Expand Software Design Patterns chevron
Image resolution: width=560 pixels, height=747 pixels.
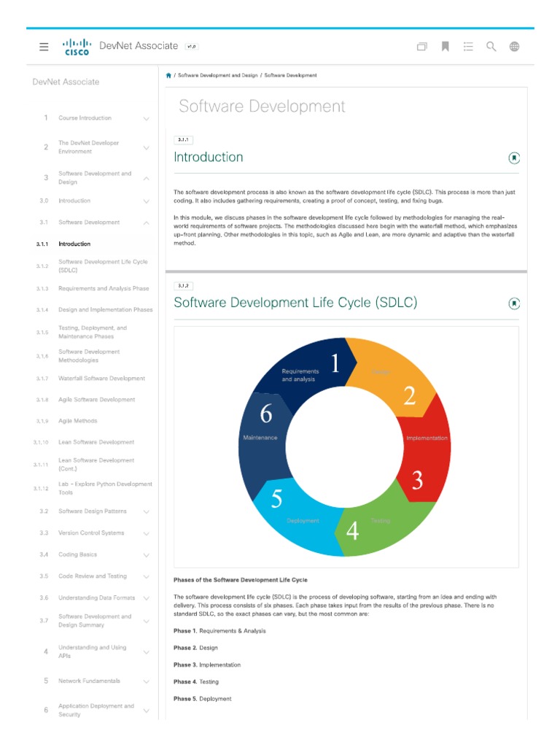[x=146, y=511]
